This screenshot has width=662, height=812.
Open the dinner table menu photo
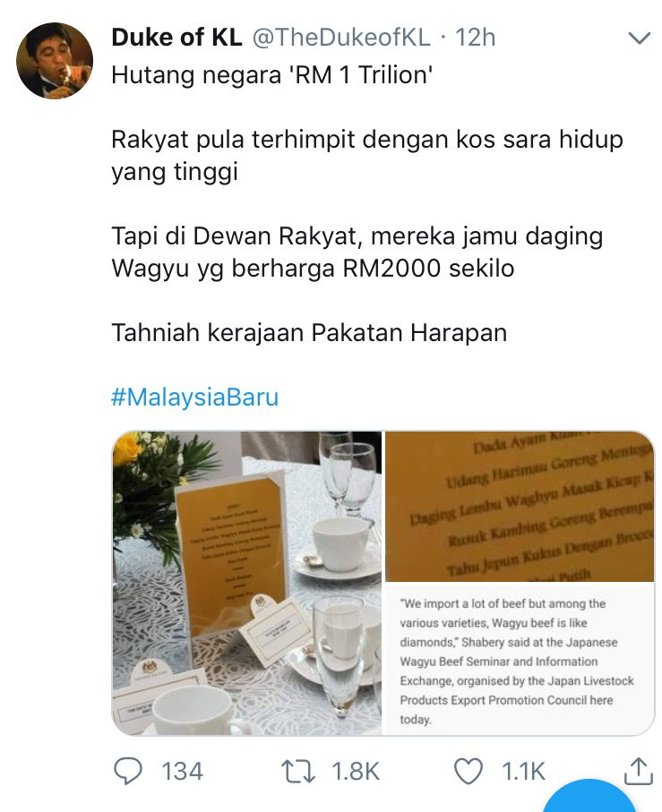pyautogui.click(x=247, y=583)
